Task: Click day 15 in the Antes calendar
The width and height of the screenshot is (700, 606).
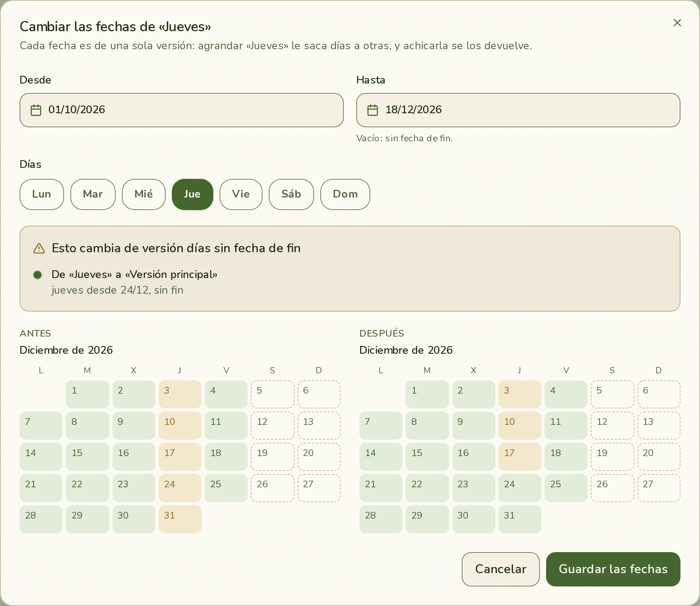Action: 87,457
